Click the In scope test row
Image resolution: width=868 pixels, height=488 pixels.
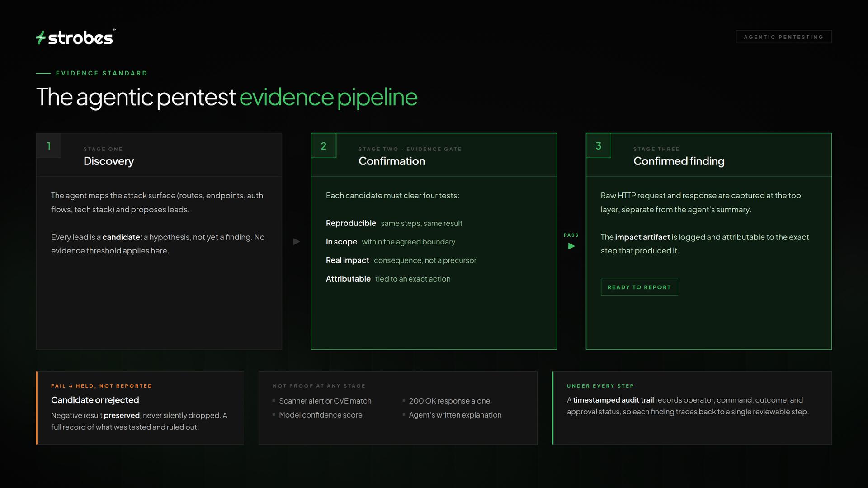click(x=391, y=242)
